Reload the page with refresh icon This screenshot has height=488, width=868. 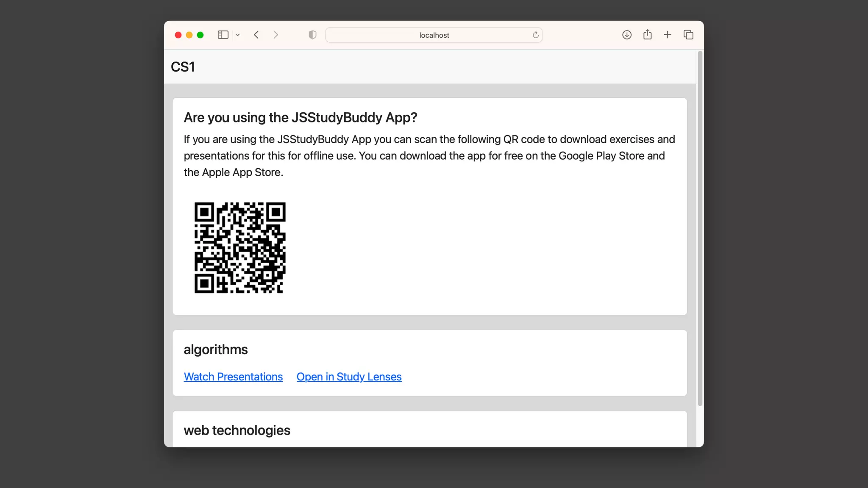(x=536, y=35)
